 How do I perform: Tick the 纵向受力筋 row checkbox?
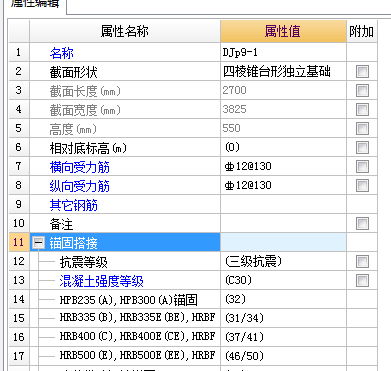click(x=362, y=185)
